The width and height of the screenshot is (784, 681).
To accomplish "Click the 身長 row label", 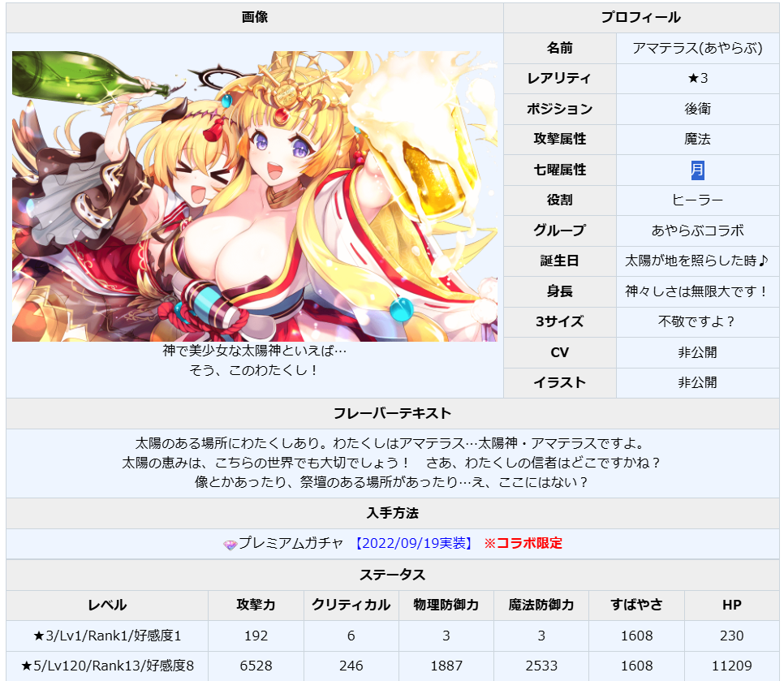I will click(x=559, y=291).
